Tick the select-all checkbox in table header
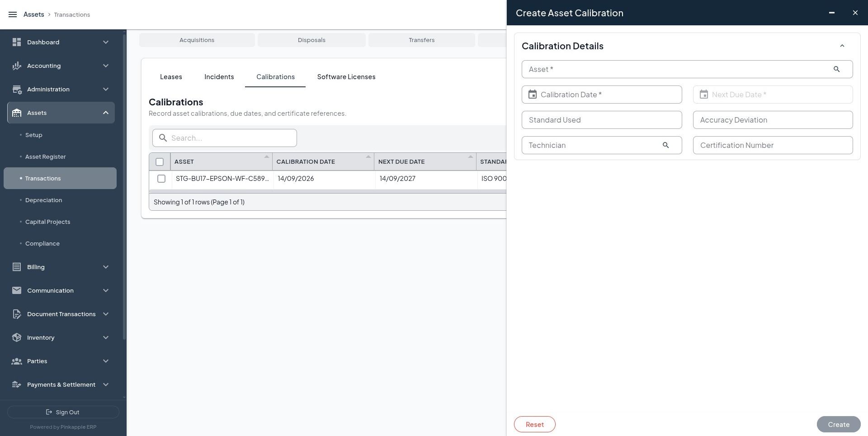This screenshot has height=436, width=868. (160, 161)
